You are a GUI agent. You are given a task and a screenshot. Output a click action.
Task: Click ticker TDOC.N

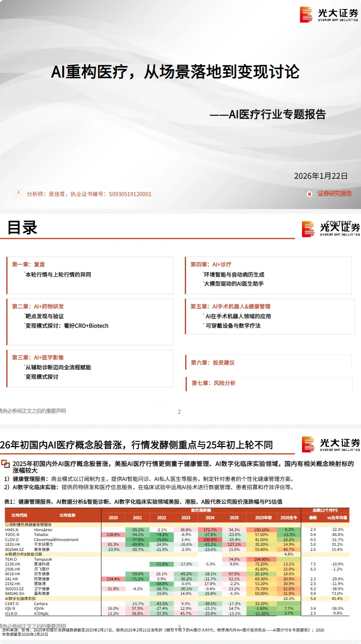[x=12, y=535]
